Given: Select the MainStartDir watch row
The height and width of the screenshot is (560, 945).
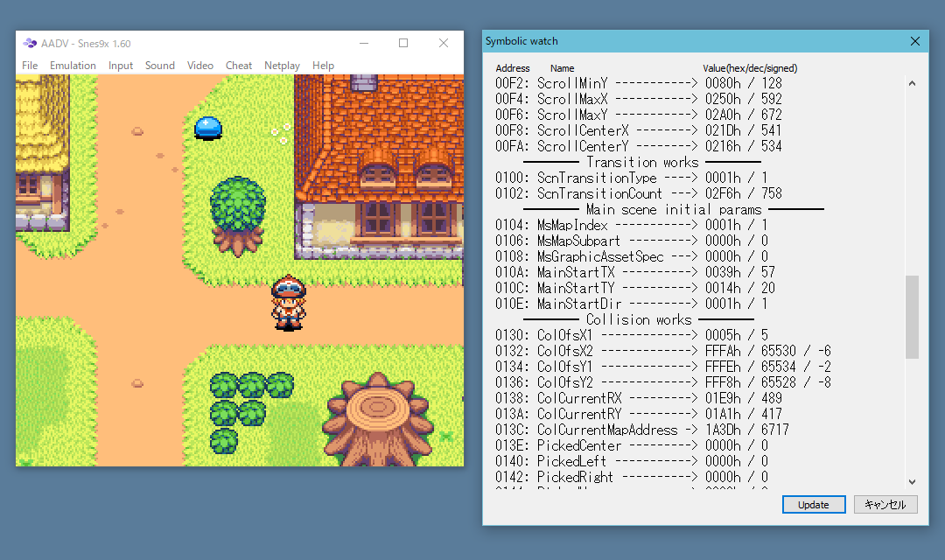Looking at the screenshot, I should (x=632, y=304).
